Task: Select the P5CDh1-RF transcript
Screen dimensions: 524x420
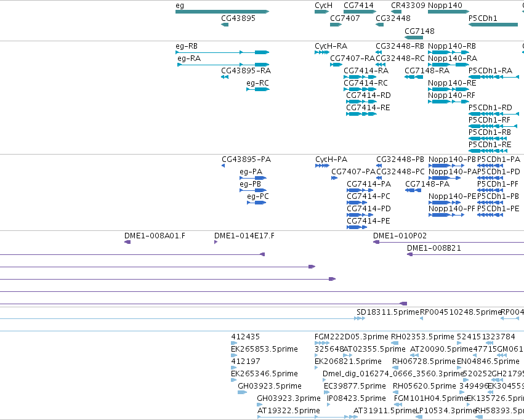Action: (493, 126)
